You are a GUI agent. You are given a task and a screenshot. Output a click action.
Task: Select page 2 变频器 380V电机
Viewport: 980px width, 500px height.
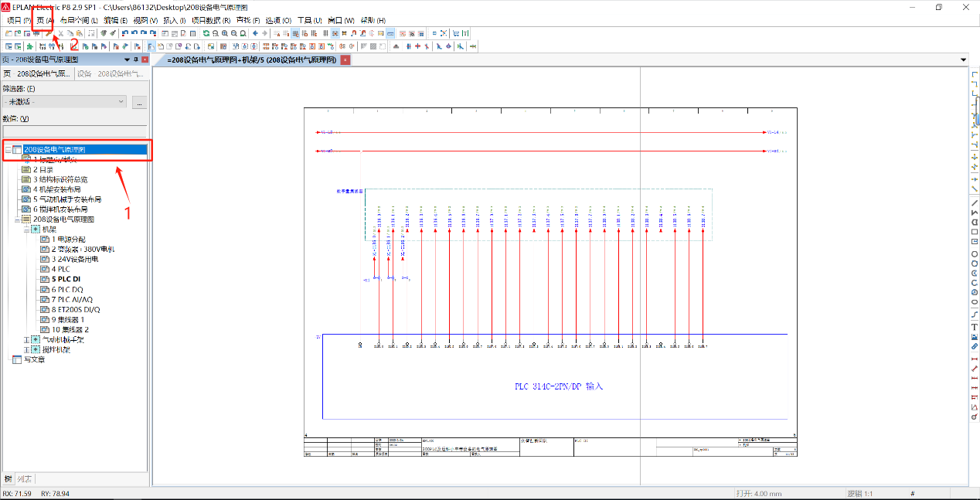83,250
